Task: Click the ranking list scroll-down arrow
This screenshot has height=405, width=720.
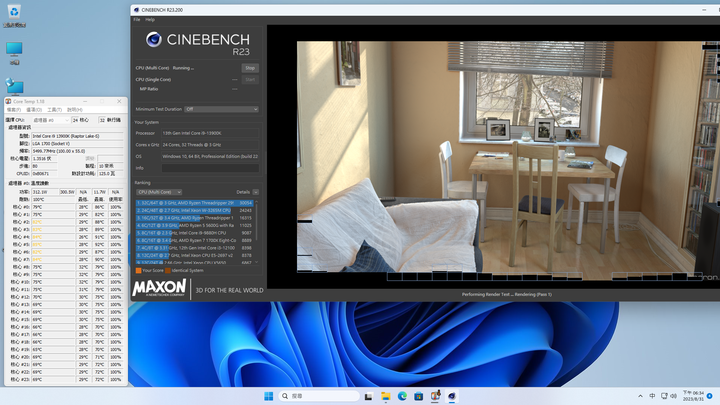Action: (x=256, y=262)
